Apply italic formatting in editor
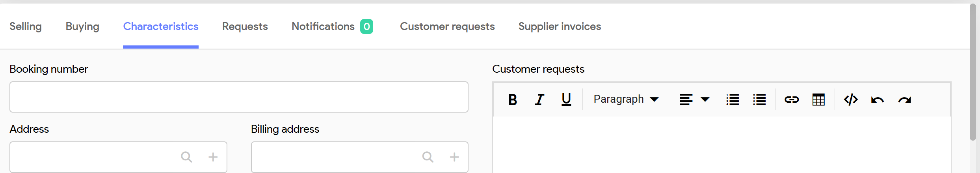 coord(539,100)
